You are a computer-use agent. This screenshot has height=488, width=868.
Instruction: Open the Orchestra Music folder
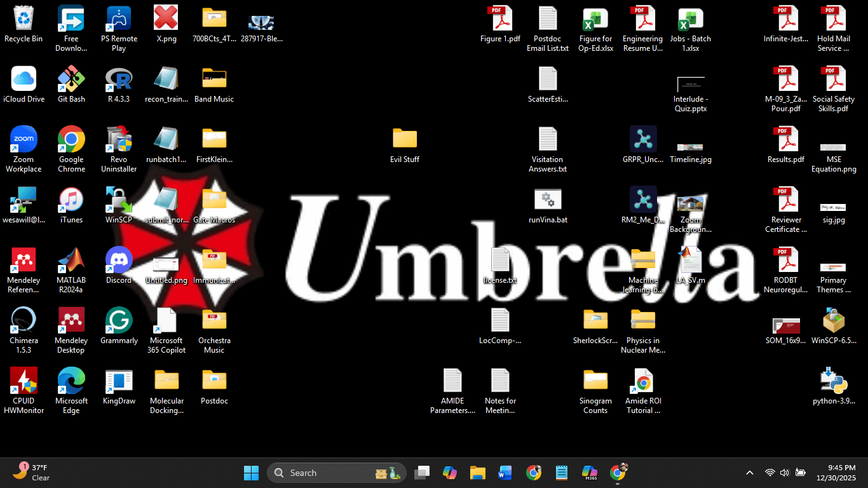point(214,320)
